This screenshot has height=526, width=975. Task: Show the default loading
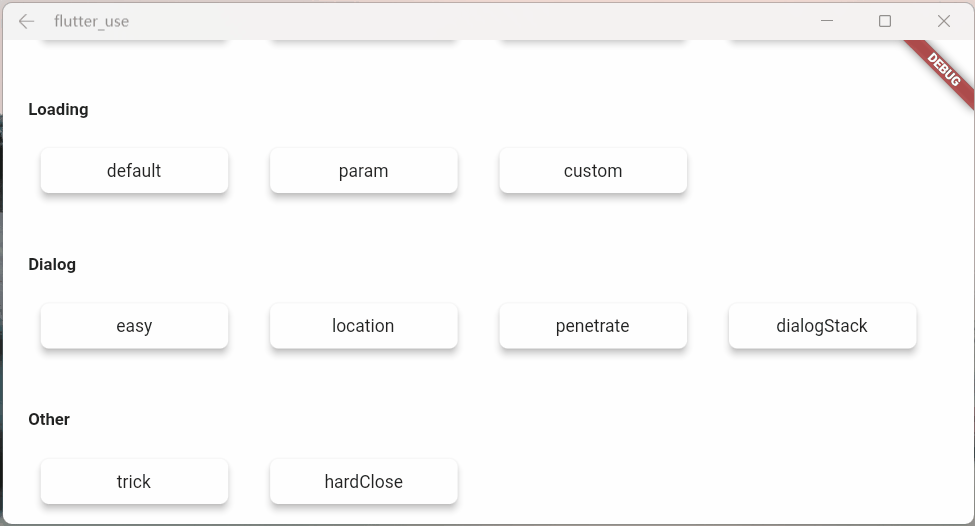coord(134,170)
